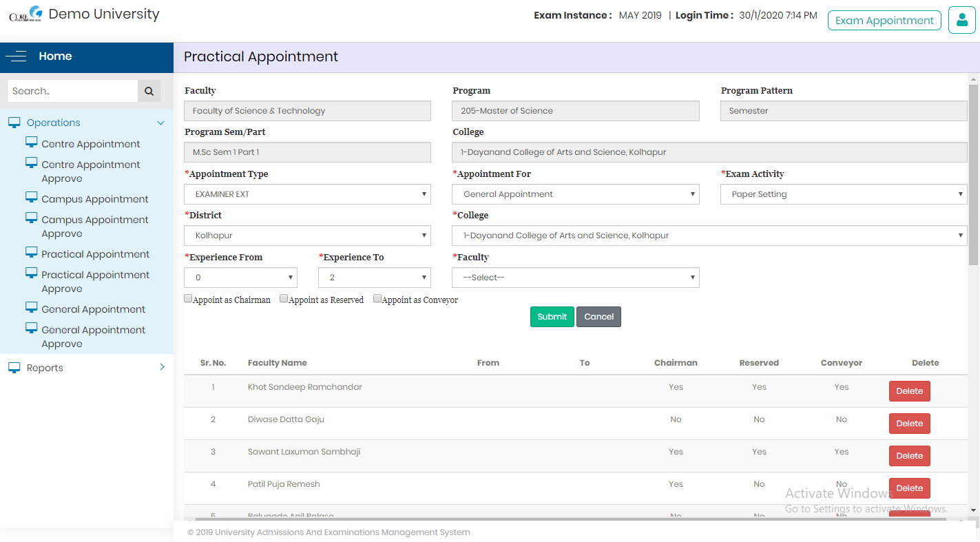The width and height of the screenshot is (980, 542).
Task: Check the Appoint as Conveyor checkbox
Action: click(x=377, y=299)
